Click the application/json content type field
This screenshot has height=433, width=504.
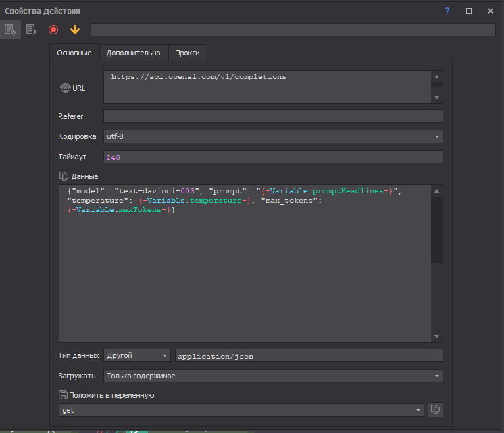(x=308, y=355)
